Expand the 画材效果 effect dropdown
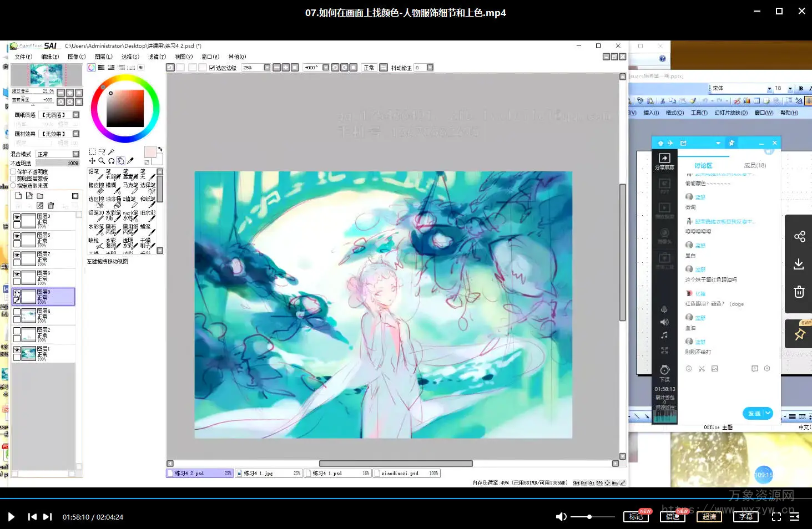The image size is (812, 529). point(76,134)
